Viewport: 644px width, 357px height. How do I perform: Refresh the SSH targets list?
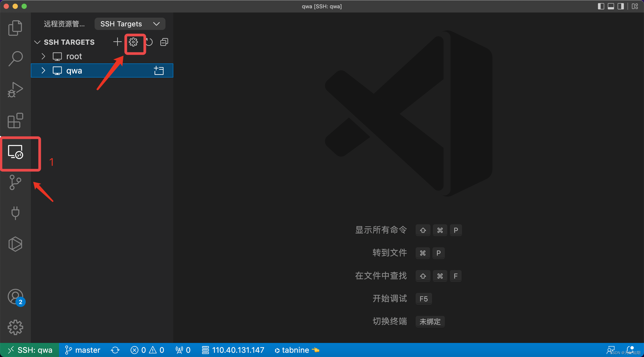tap(149, 42)
